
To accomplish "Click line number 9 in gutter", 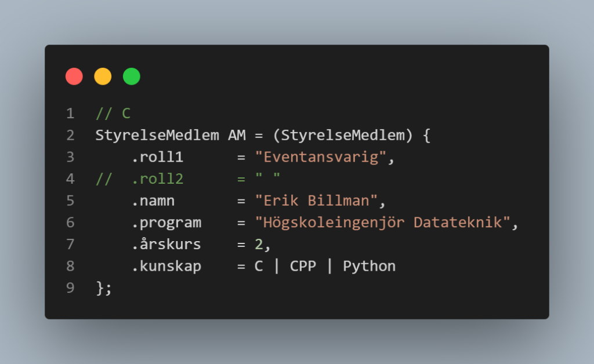I will coord(70,288).
